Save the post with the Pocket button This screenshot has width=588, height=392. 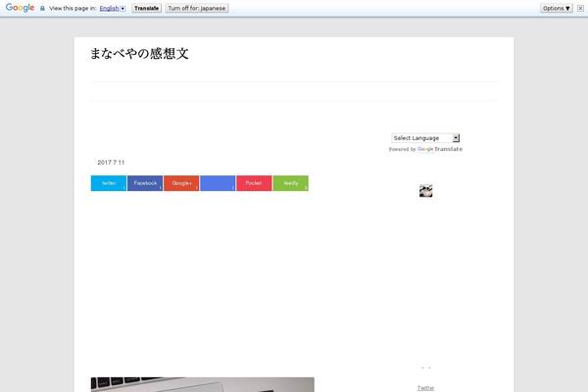254,183
